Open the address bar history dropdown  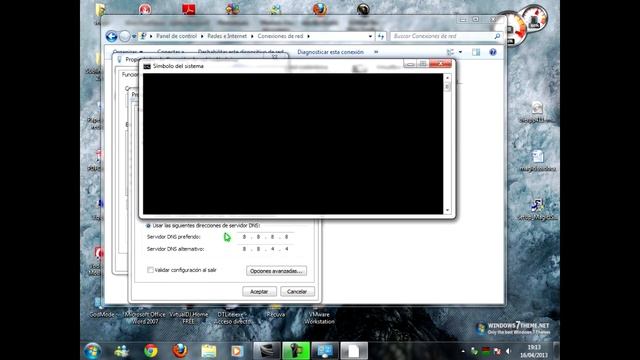pos(370,36)
